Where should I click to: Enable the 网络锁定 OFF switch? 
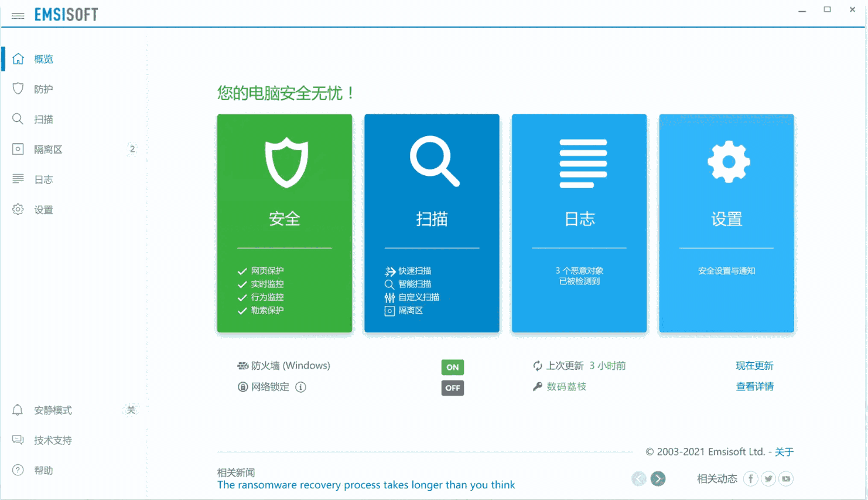(x=452, y=387)
